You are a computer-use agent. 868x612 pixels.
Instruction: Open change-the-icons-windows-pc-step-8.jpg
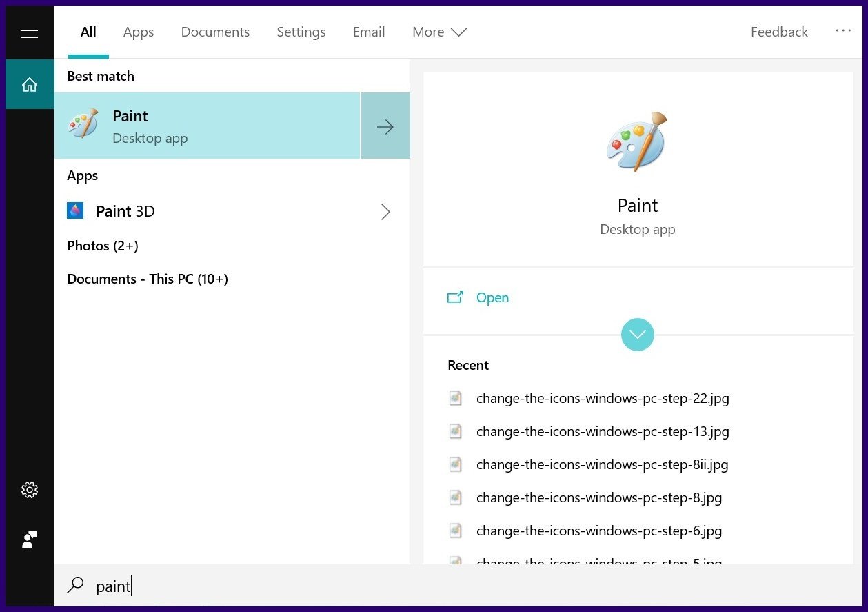click(599, 497)
